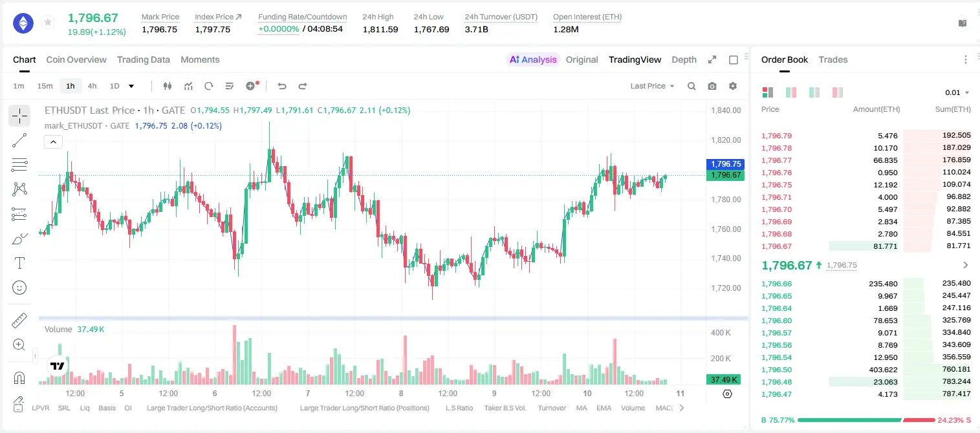Collapse the indicator legend with chevron
980x433 pixels.
coord(53,142)
